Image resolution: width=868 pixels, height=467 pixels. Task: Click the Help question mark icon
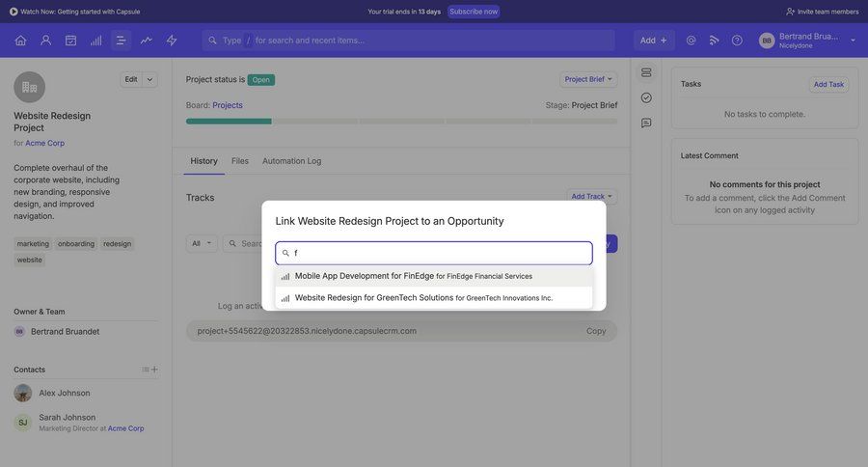click(737, 41)
